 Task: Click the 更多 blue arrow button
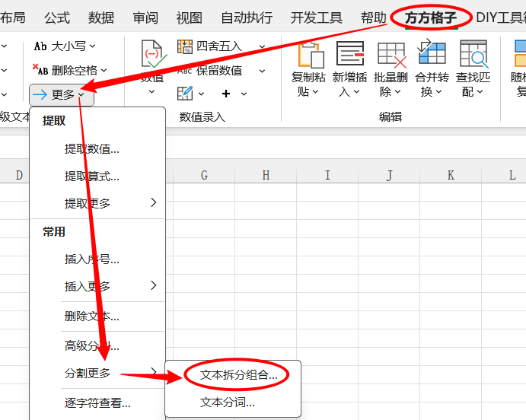pyautogui.click(x=62, y=95)
